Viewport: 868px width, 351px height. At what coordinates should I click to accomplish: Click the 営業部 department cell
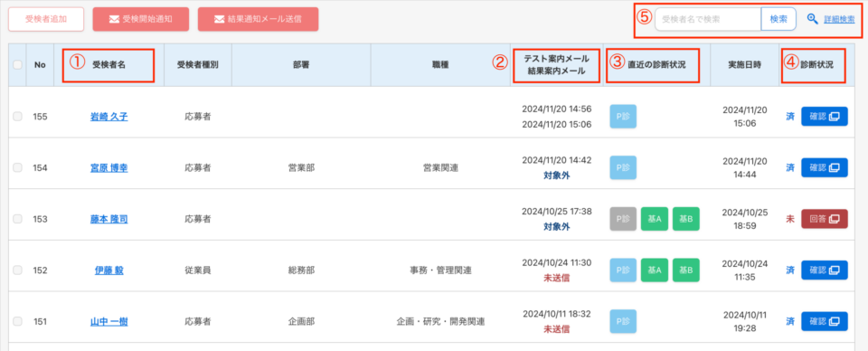[x=301, y=167]
